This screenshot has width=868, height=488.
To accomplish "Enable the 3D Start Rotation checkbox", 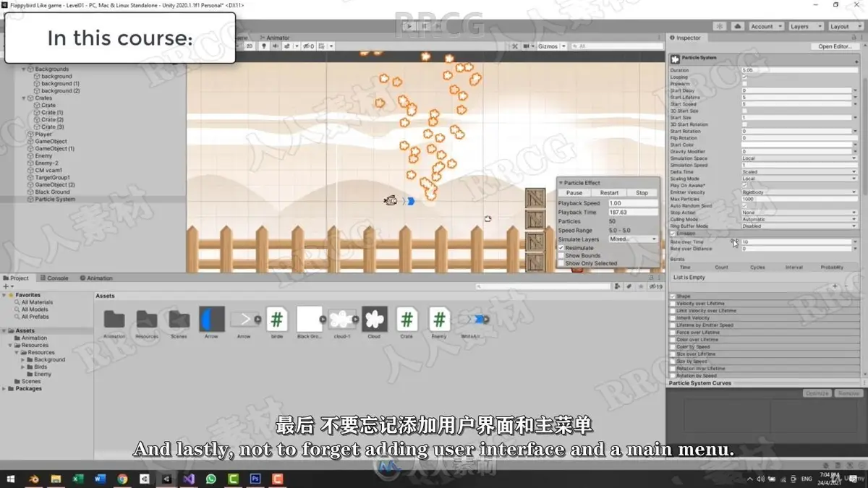I will coord(745,124).
